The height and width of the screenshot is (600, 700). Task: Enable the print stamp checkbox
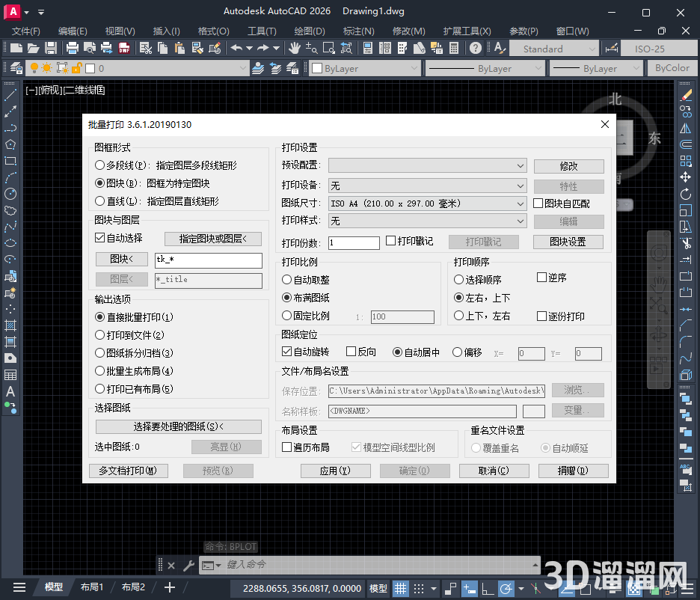(x=390, y=241)
